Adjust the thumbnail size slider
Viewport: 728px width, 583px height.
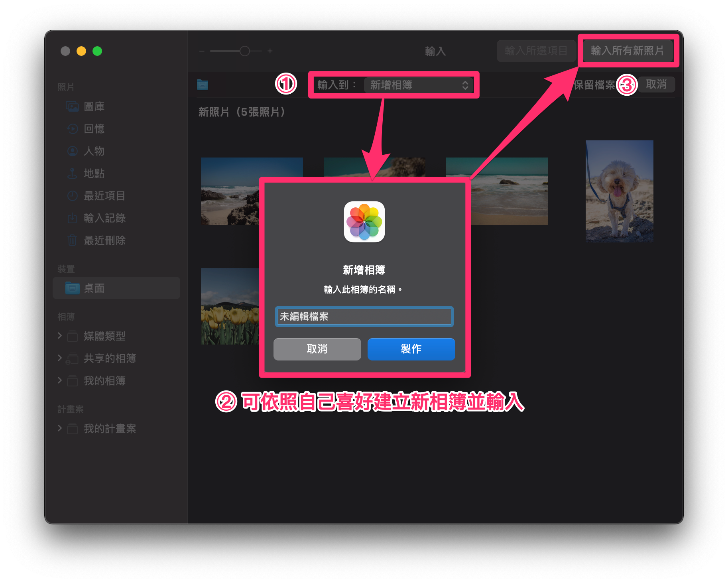pyautogui.click(x=236, y=51)
